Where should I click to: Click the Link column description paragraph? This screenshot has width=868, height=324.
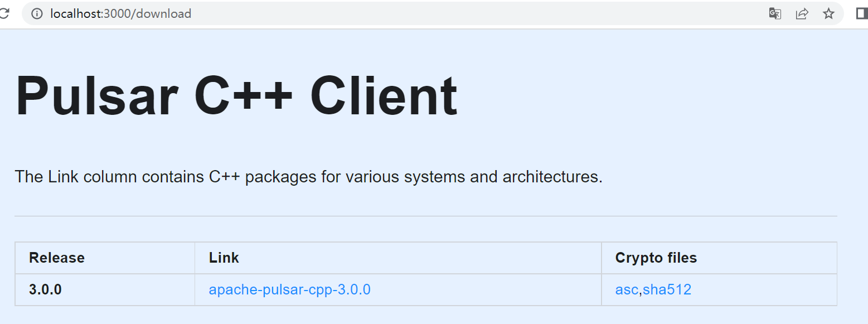coord(309,177)
